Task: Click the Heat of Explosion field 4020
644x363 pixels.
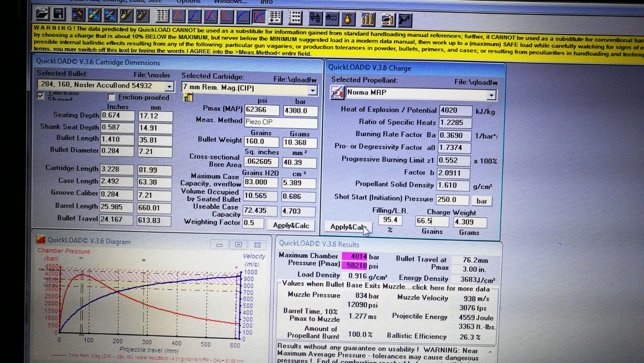Action: pyautogui.click(x=456, y=111)
